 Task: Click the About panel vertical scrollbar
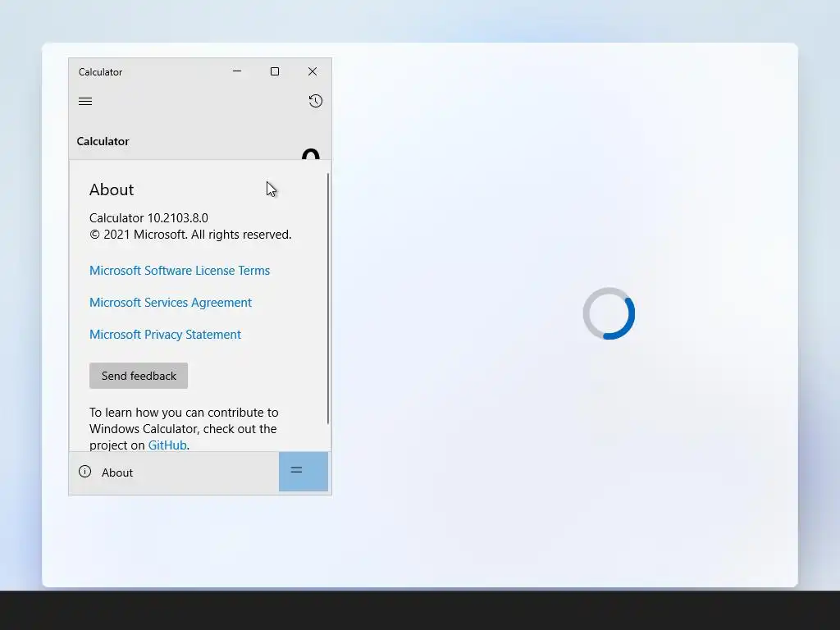[328, 299]
